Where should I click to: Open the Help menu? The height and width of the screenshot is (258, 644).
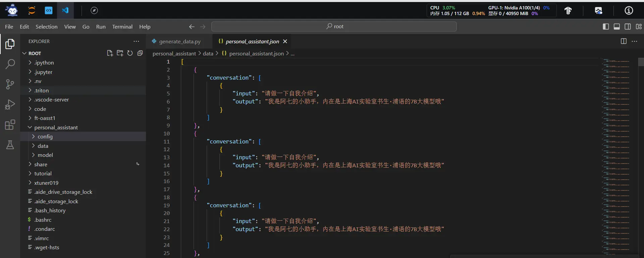click(x=145, y=27)
